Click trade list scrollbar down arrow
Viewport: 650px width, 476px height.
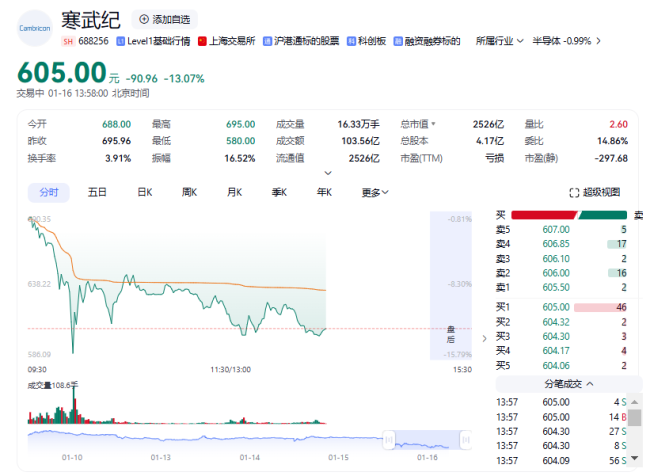(x=634, y=458)
